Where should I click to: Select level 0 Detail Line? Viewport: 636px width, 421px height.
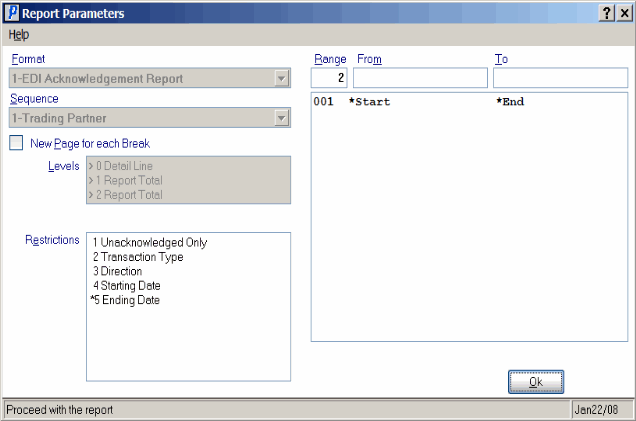pyautogui.click(x=189, y=166)
